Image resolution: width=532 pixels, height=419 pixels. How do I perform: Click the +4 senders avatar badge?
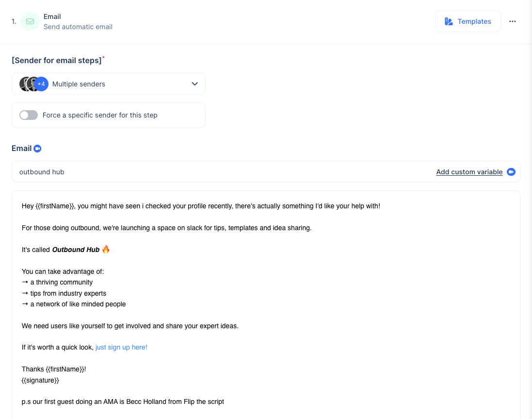pos(41,84)
